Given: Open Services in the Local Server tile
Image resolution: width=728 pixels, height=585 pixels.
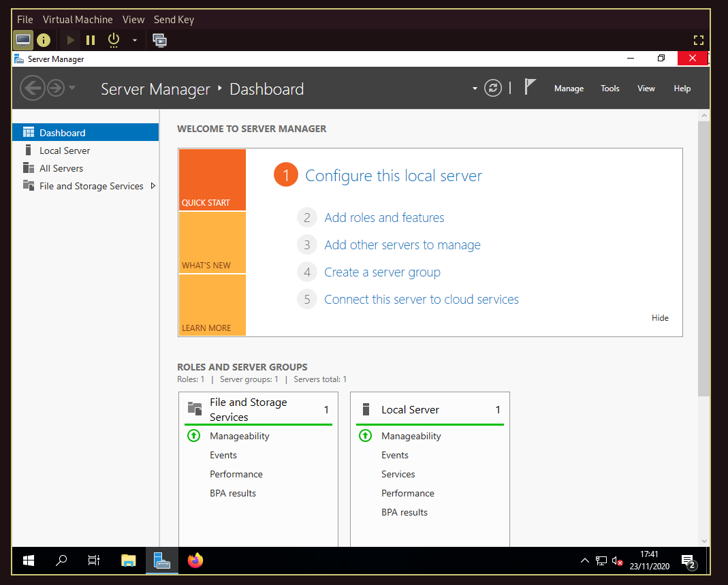Looking at the screenshot, I should (398, 474).
